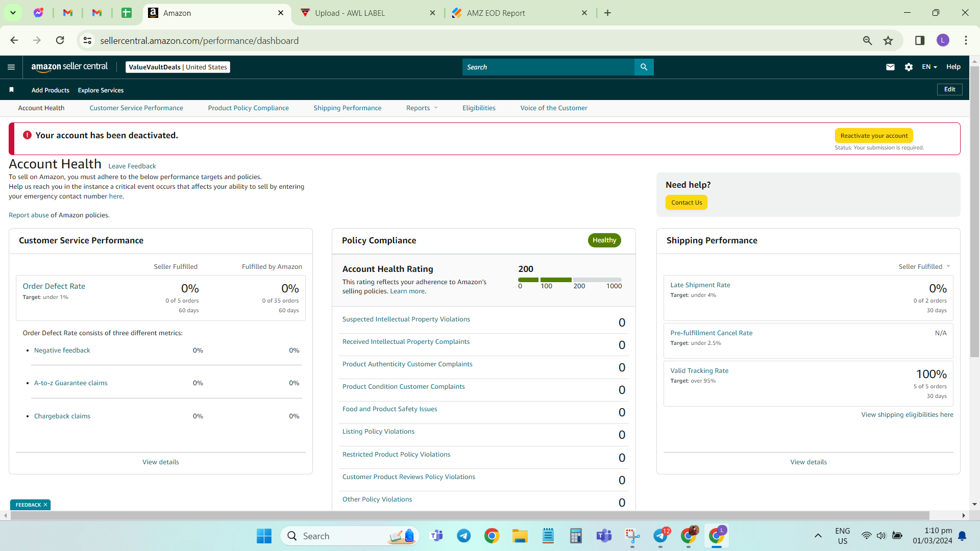Viewport: 980px width, 551px height.
Task: Click the browser forward arrow
Action: [x=37, y=40]
